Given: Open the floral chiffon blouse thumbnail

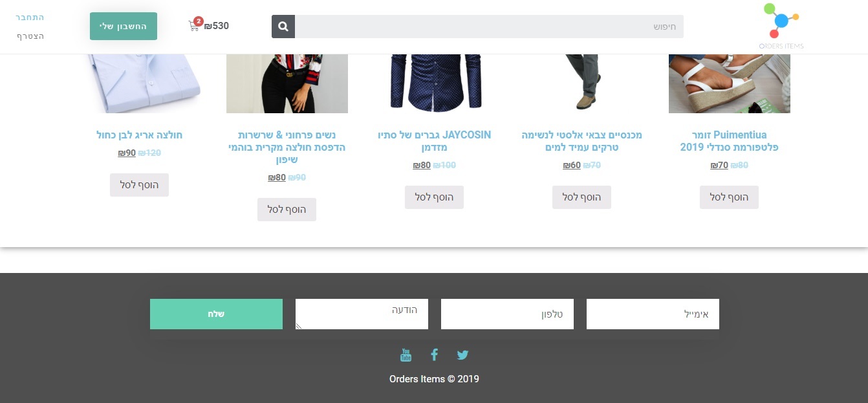Looking at the screenshot, I should pos(287,83).
